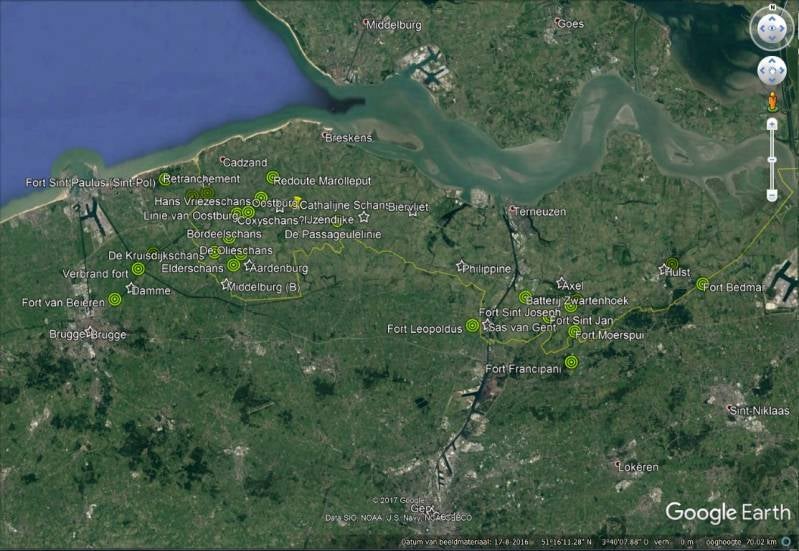
Task: Click the Cadzand city dot
Action: point(222,160)
